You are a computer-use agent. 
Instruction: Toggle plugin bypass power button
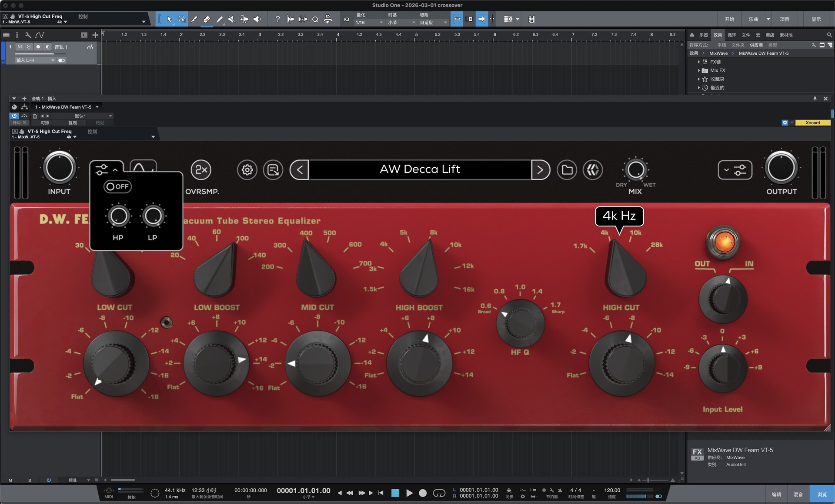click(14, 116)
